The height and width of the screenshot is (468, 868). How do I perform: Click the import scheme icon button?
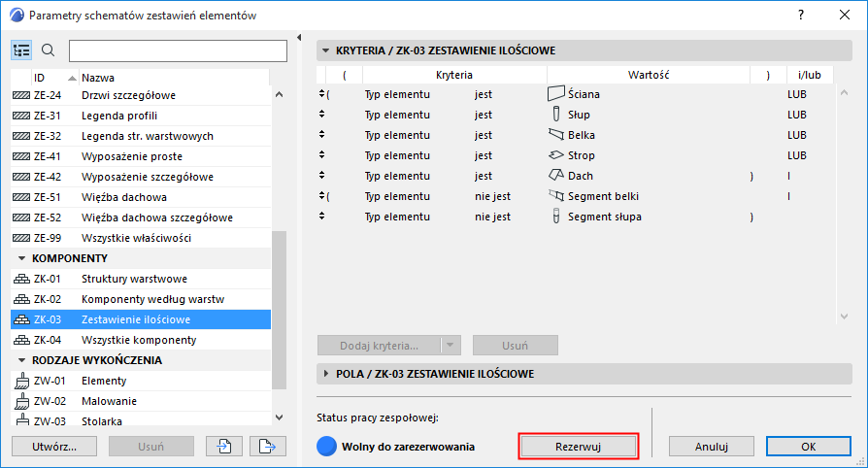coord(223,446)
